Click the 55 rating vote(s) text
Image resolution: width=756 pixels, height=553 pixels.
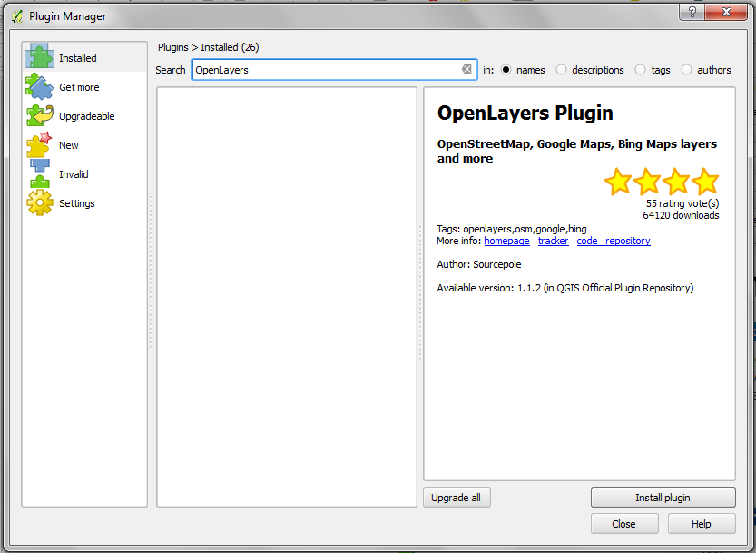[x=682, y=203]
